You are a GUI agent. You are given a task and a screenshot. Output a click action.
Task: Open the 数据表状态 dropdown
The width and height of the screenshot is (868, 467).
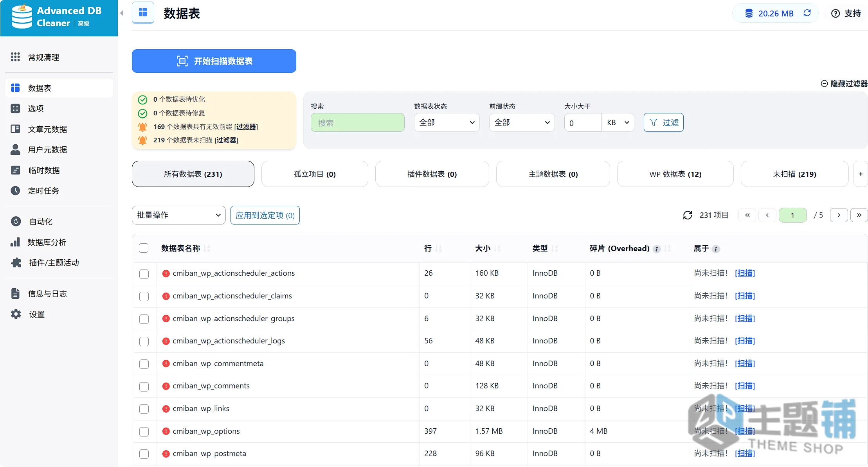coord(447,122)
